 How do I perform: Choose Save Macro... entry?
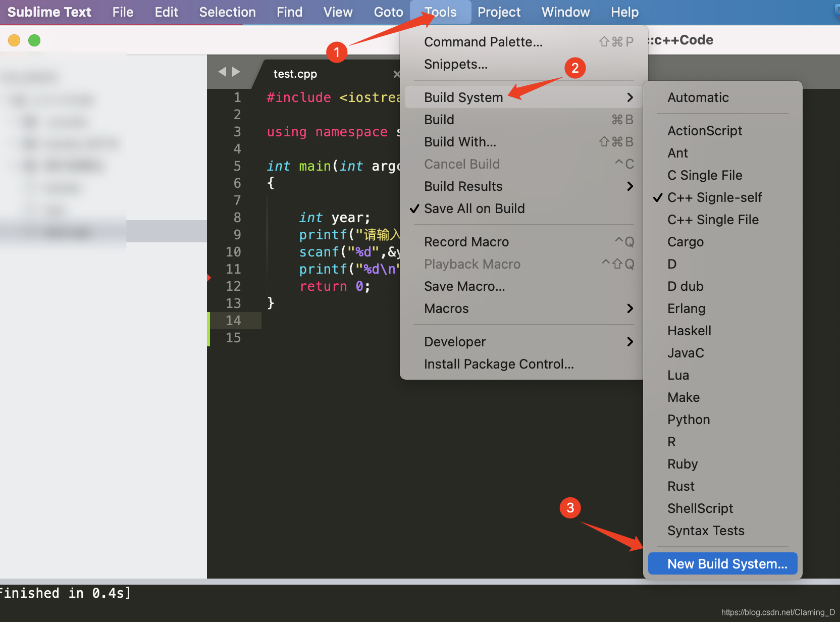click(x=523, y=286)
